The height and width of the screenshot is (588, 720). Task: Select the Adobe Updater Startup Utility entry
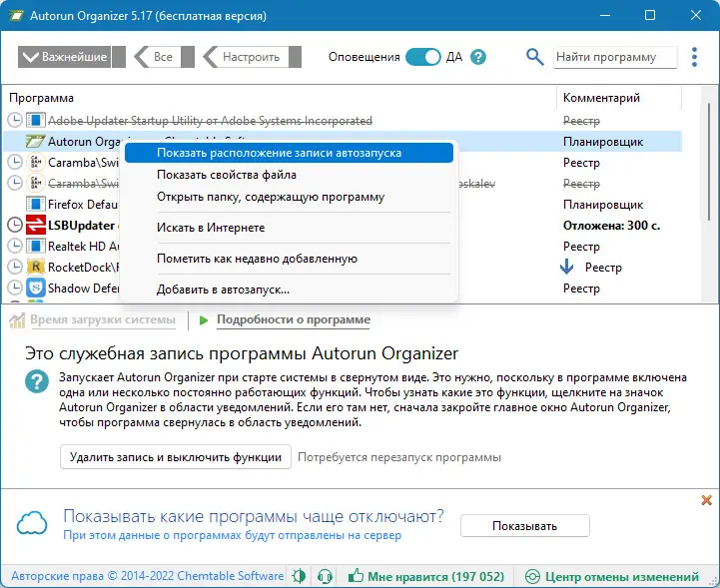pos(210,120)
